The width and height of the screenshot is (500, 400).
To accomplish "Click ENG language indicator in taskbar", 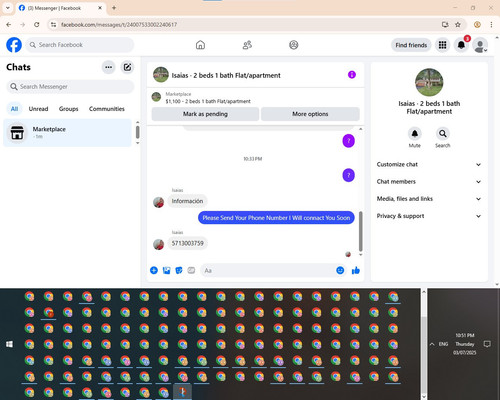I will coord(443,344).
